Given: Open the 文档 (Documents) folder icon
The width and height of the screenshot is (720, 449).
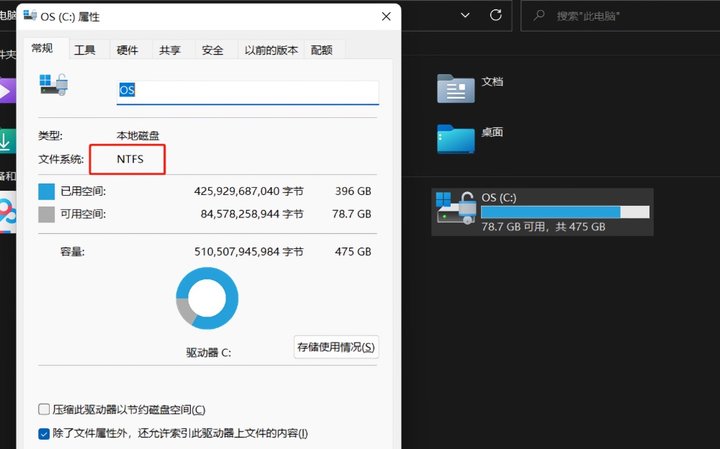Looking at the screenshot, I should 456,89.
